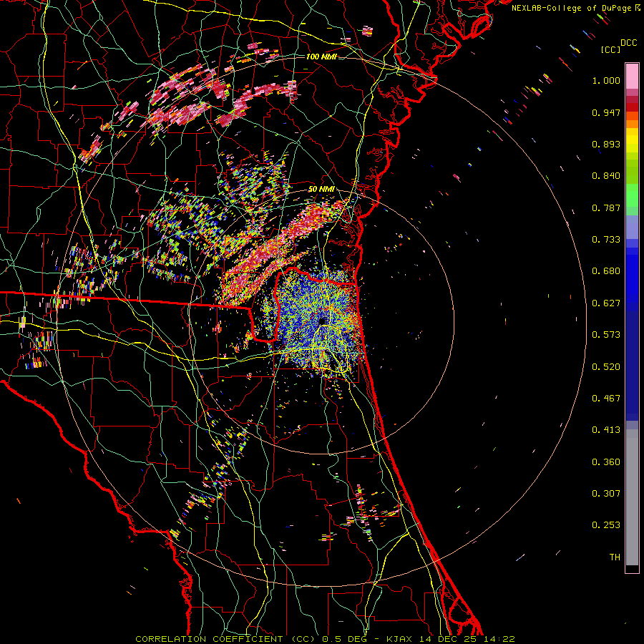
Task: Click the [CC] units label
Action: (610, 49)
